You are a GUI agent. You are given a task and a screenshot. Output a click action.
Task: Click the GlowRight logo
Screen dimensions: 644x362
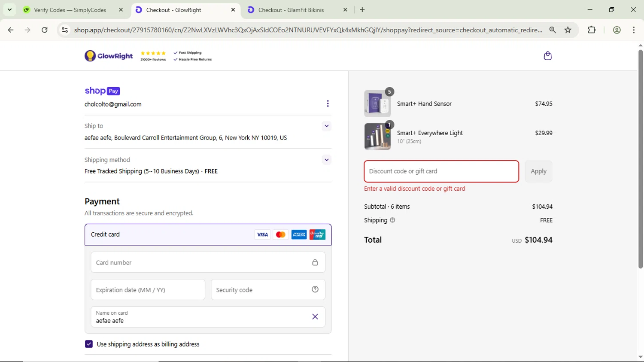point(109,56)
